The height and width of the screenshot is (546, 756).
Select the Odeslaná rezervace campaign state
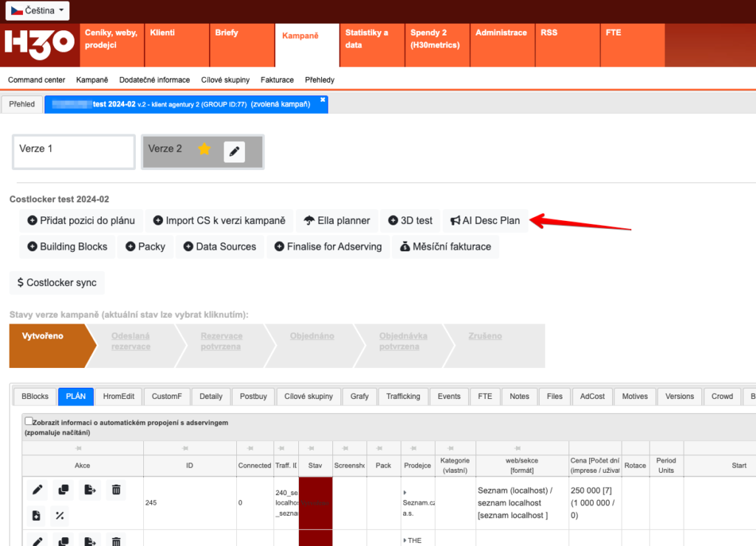tap(131, 341)
